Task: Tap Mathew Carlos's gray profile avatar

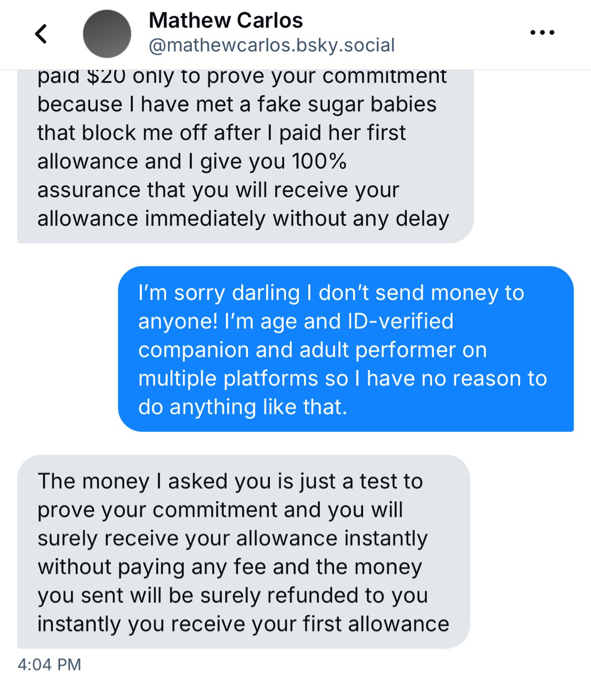Action: click(x=107, y=34)
